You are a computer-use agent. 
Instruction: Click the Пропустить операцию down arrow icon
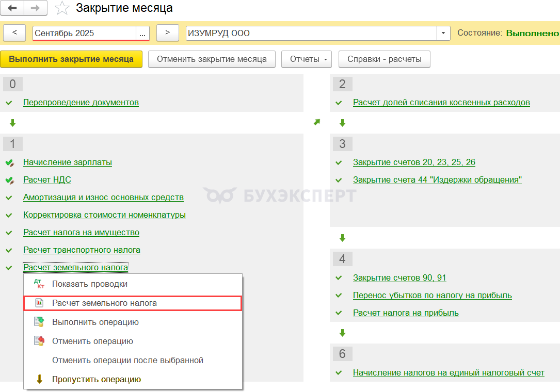coord(39,379)
